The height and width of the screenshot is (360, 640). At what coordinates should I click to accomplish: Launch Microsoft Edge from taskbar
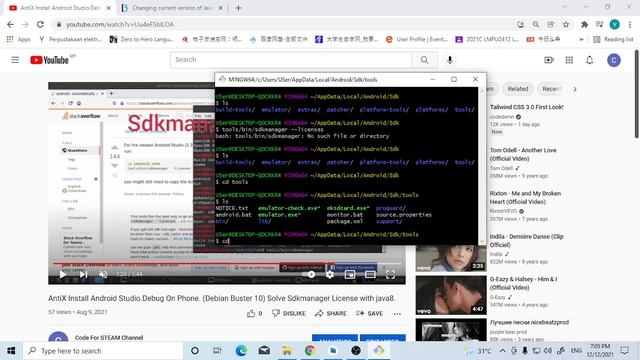(x=241, y=351)
